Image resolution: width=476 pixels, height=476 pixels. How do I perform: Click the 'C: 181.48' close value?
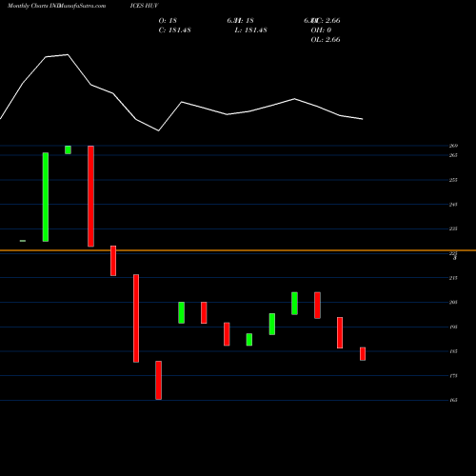tap(174, 30)
